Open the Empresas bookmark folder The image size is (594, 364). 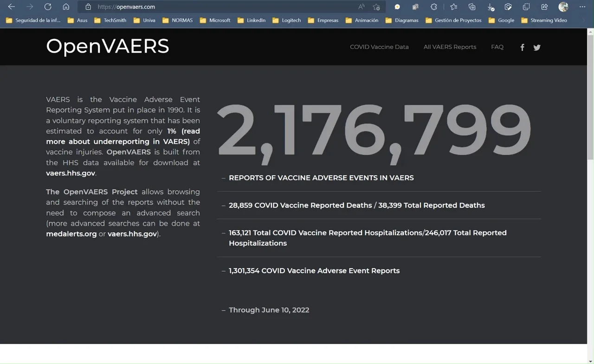pyautogui.click(x=323, y=20)
